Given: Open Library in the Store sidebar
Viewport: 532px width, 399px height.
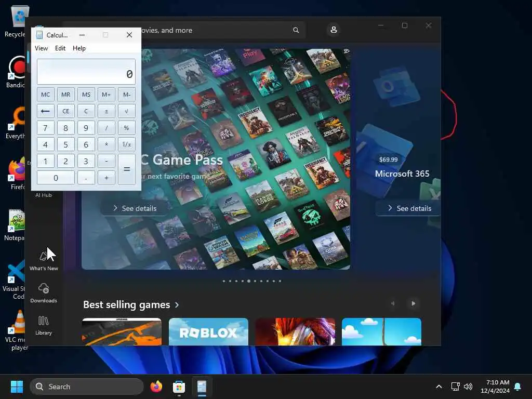Looking at the screenshot, I should [44, 326].
